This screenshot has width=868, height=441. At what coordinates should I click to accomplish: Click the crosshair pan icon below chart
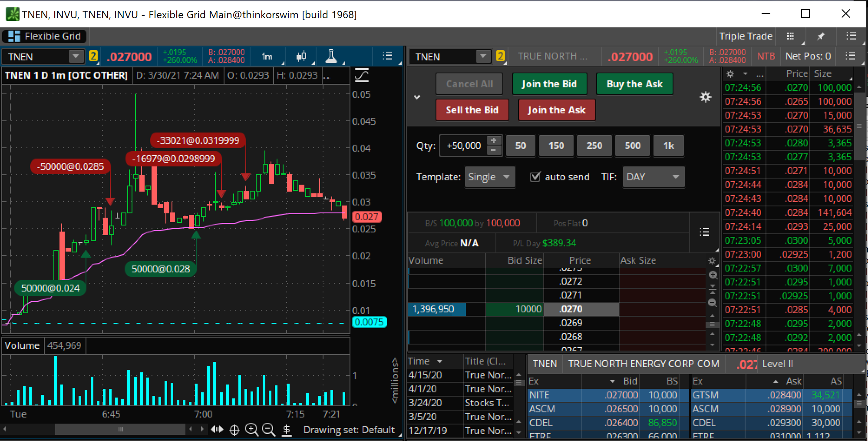click(234, 430)
